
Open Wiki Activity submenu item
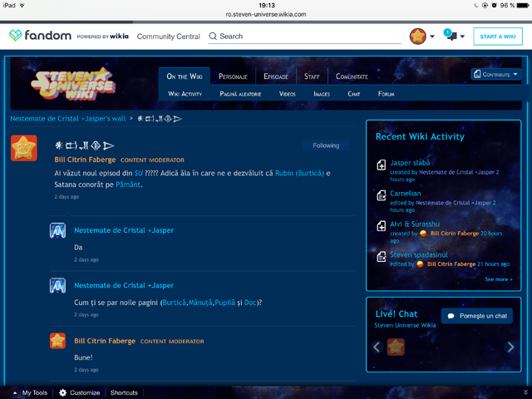[185, 94]
